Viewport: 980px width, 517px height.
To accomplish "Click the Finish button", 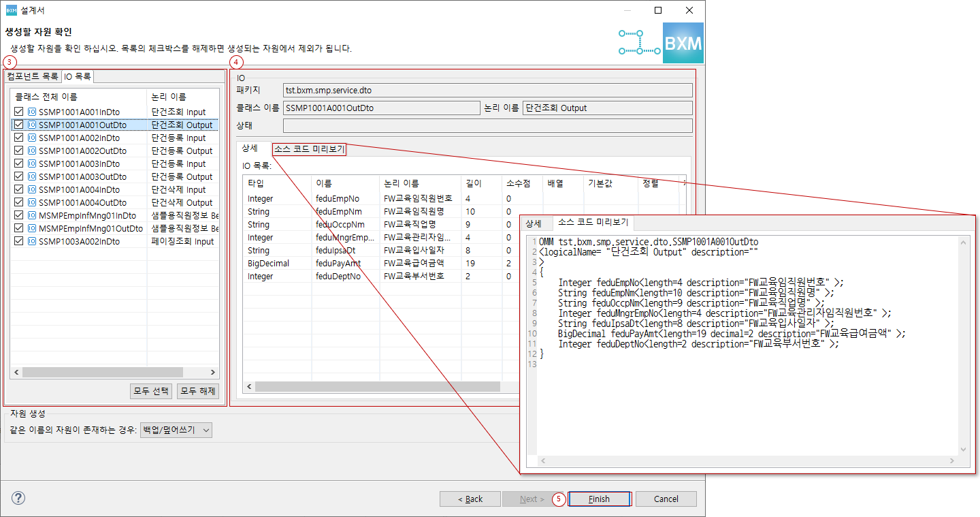I will (599, 499).
